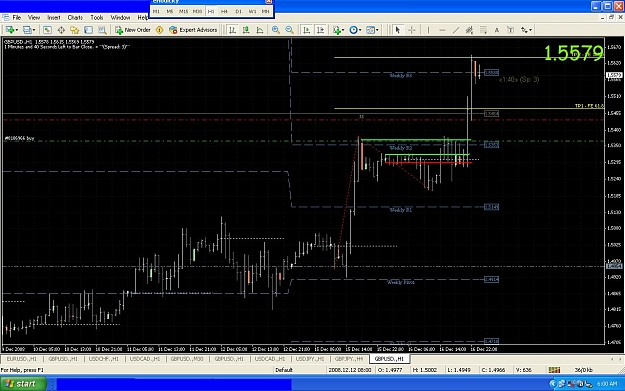Viewport: 625px width, 391px height.
Task: Zoom out on the chart
Action: pos(289,30)
